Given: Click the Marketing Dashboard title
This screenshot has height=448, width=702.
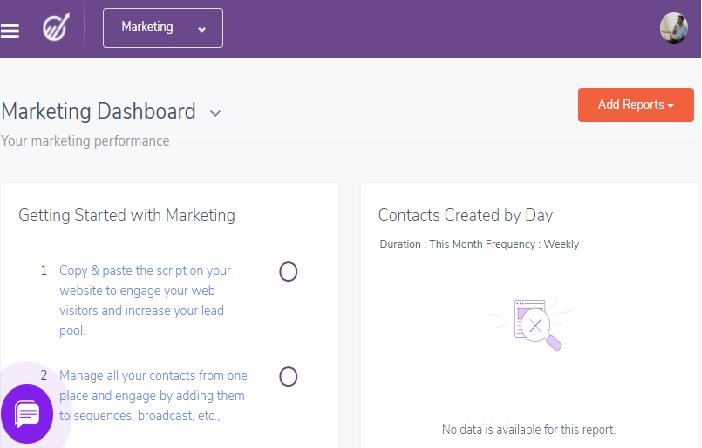Looking at the screenshot, I should [x=98, y=111].
